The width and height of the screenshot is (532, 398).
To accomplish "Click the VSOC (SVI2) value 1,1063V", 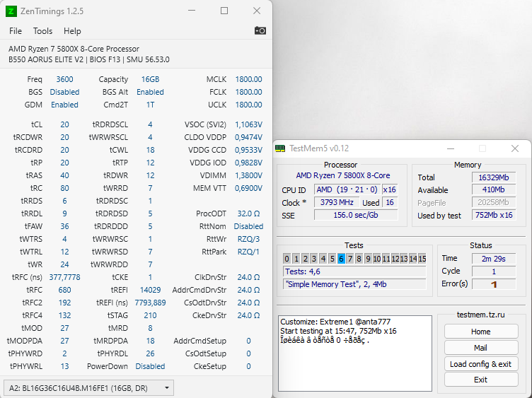I will point(249,124).
